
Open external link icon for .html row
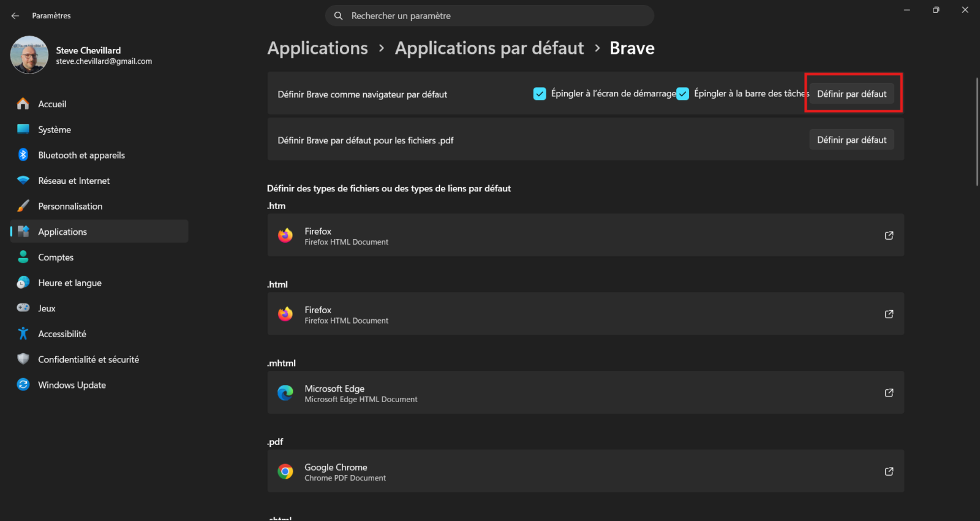point(889,314)
